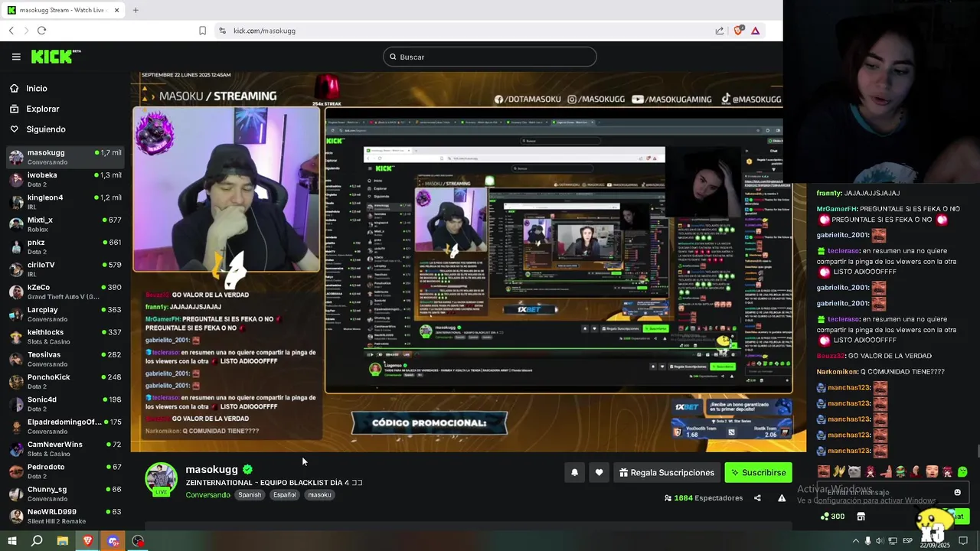Click the masokugg channel name below video
The width and height of the screenshot is (980, 551).
pyautogui.click(x=212, y=469)
